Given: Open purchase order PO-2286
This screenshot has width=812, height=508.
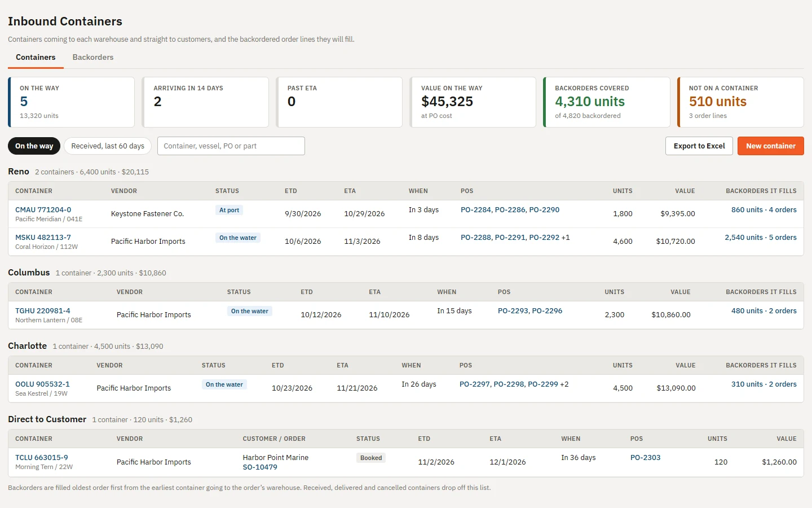Looking at the screenshot, I should (x=510, y=210).
